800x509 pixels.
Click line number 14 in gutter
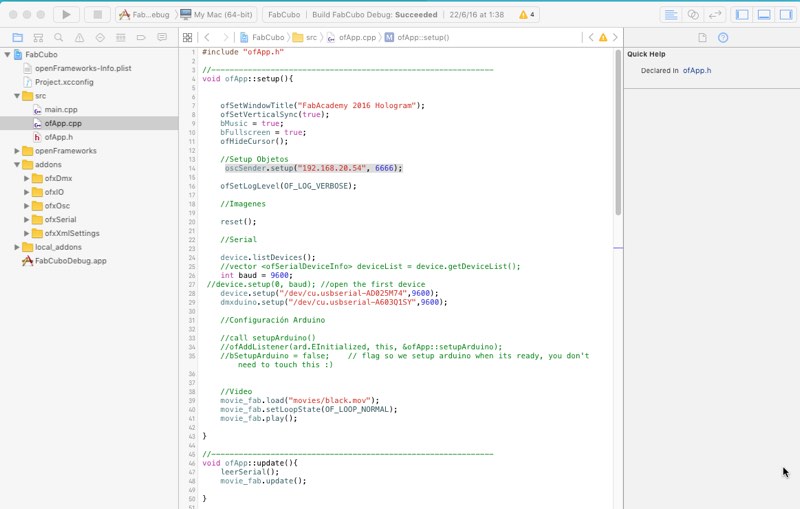pyautogui.click(x=192, y=168)
